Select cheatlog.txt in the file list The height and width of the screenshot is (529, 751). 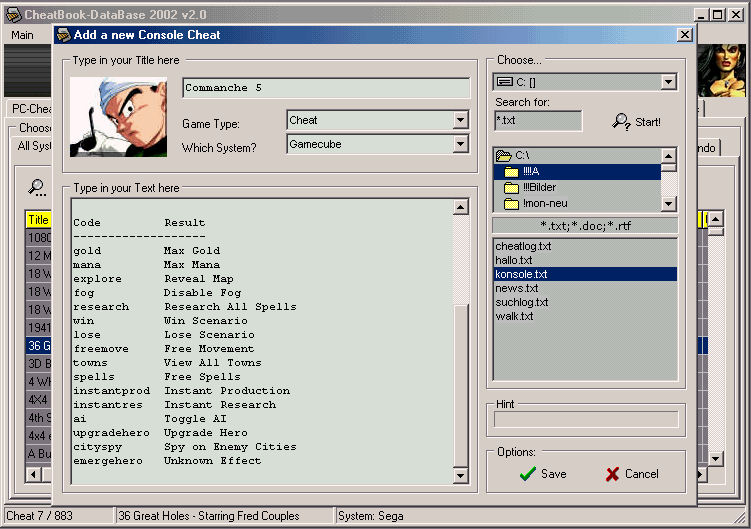pos(523,246)
